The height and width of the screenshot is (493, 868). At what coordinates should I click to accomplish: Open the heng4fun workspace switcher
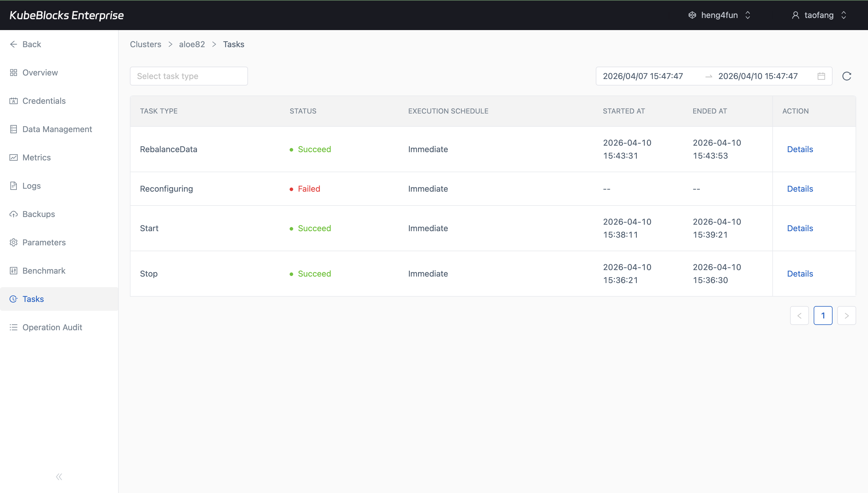(x=719, y=15)
